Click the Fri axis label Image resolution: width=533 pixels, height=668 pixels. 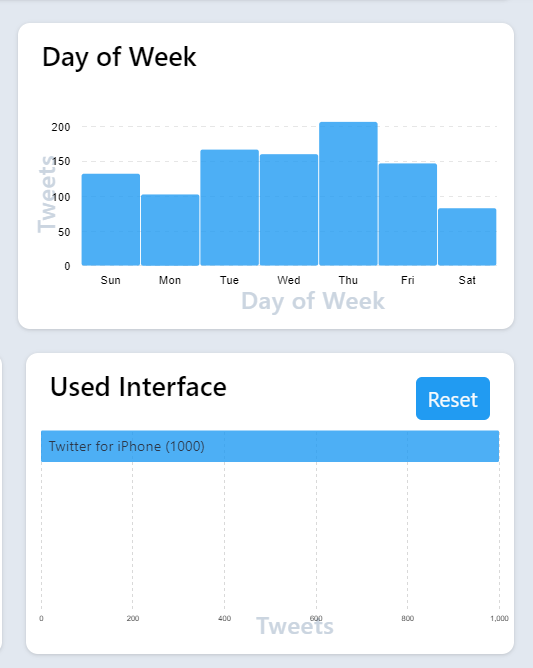408,280
